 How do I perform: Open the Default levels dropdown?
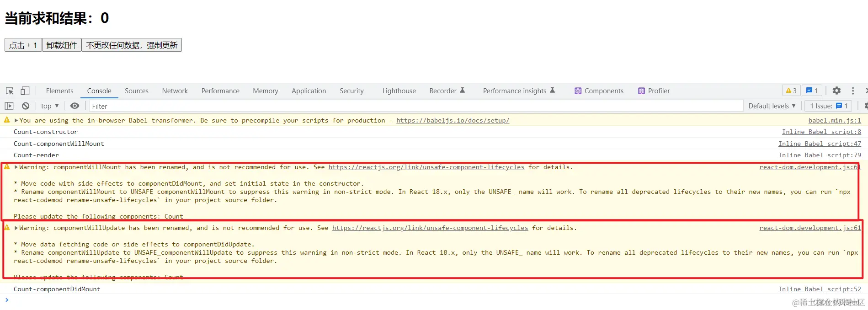coord(772,106)
